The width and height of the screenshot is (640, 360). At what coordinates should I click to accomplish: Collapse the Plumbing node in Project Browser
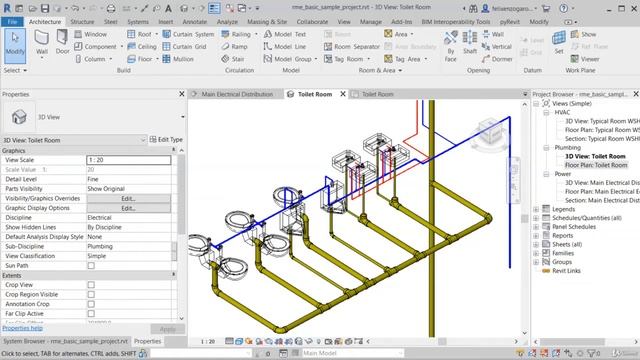tap(546, 147)
